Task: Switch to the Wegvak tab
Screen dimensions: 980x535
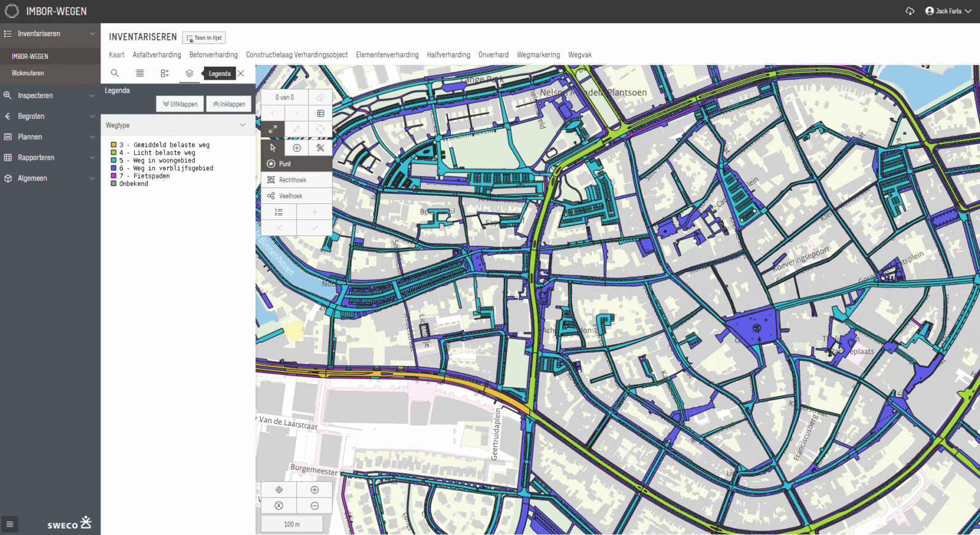Action: (580, 55)
